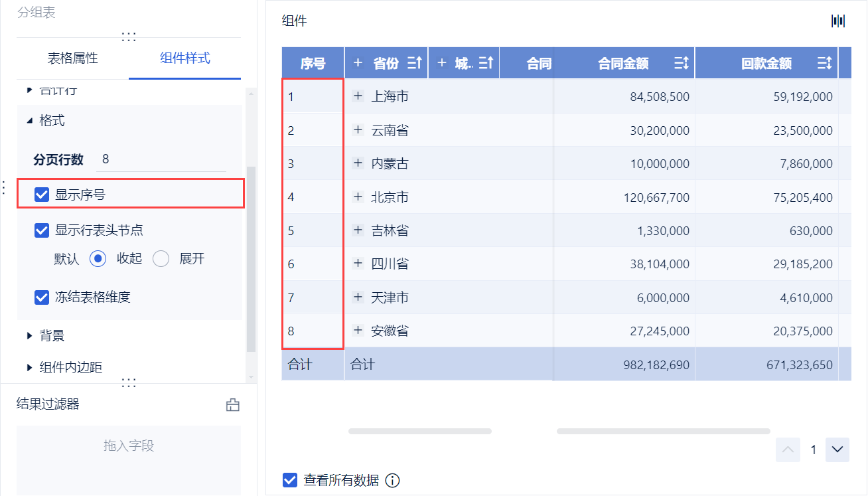Screen dimensions: 868x496
Task: Select the 展开 radio button
Action: [x=161, y=259]
